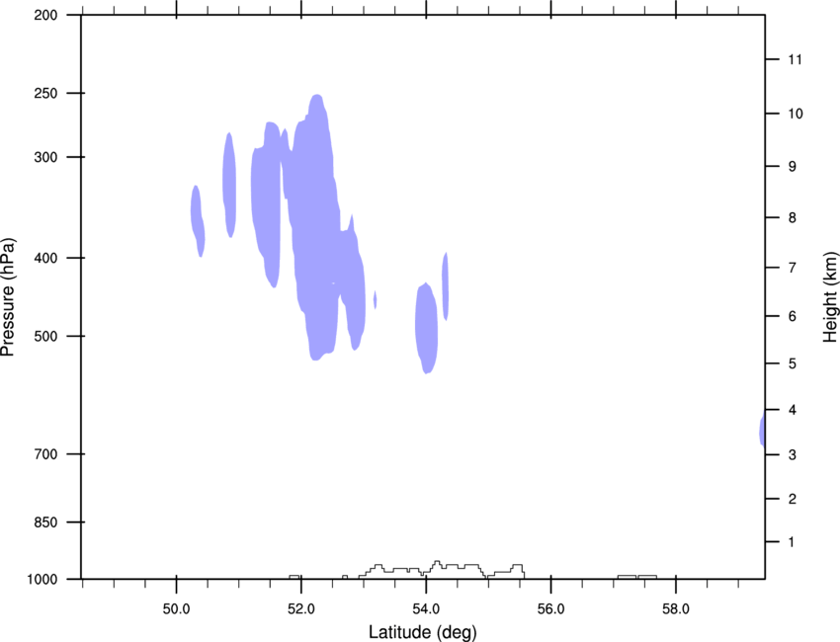
Task: Click the small blue blob near 50.3 degrees
Action: tap(198, 220)
